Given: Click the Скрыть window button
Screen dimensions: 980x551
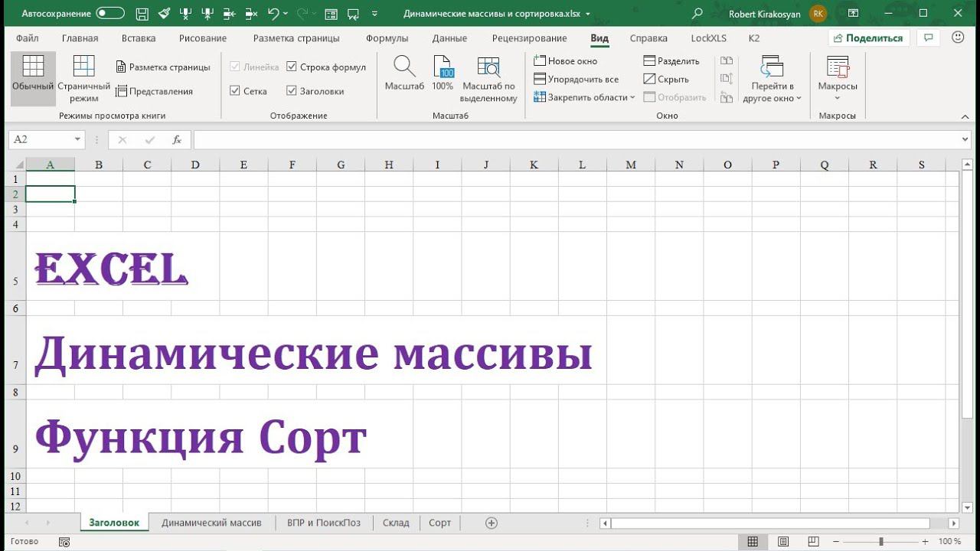Looking at the screenshot, I should tap(666, 79).
